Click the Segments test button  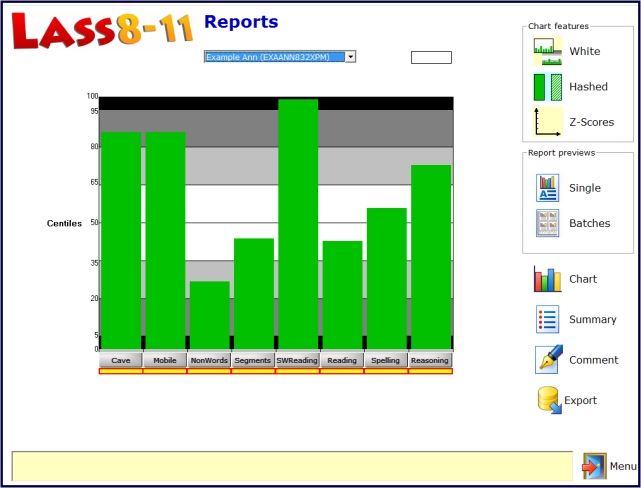pyautogui.click(x=253, y=360)
